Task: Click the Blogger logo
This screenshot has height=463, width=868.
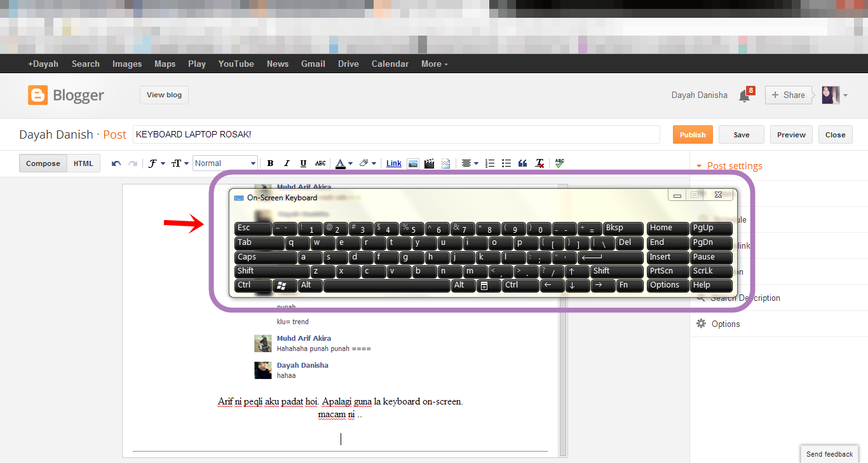Action: pos(66,95)
